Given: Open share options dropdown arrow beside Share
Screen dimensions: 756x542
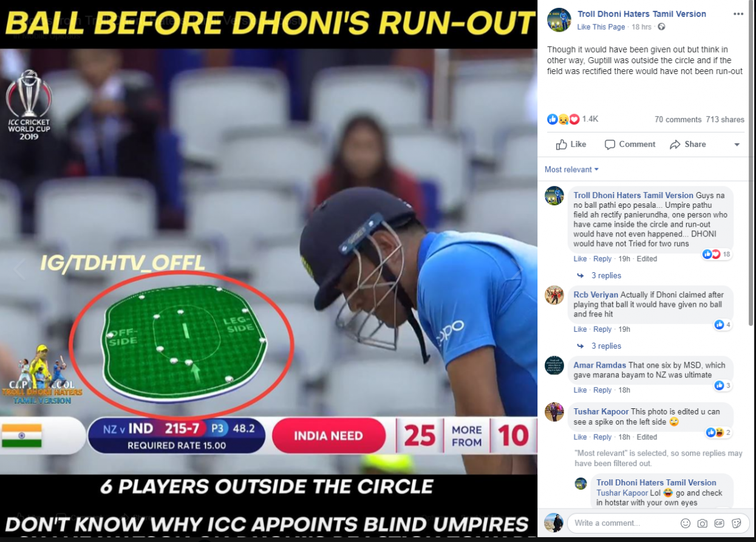Looking at the screenshot, I should (x=737, y=145).
